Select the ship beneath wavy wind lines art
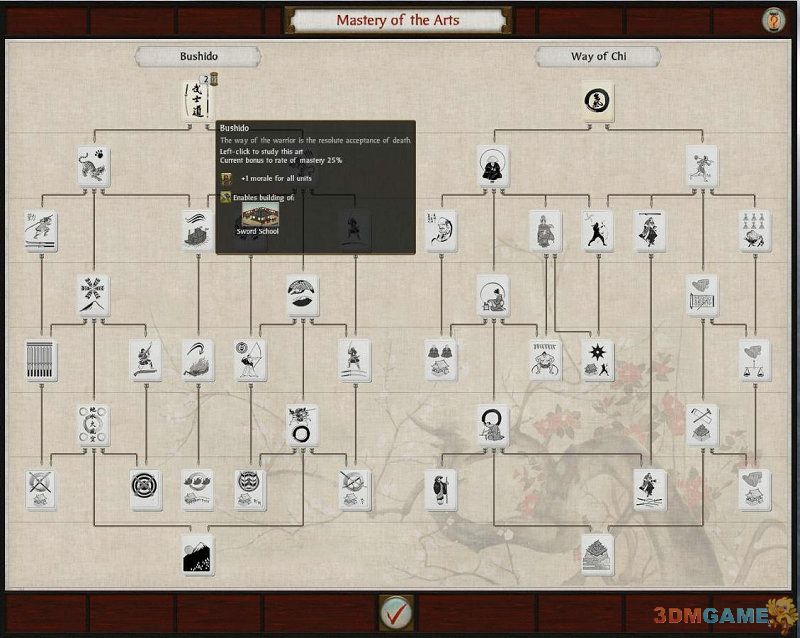This screenshot has height=638, width=800. click(198, 231)
